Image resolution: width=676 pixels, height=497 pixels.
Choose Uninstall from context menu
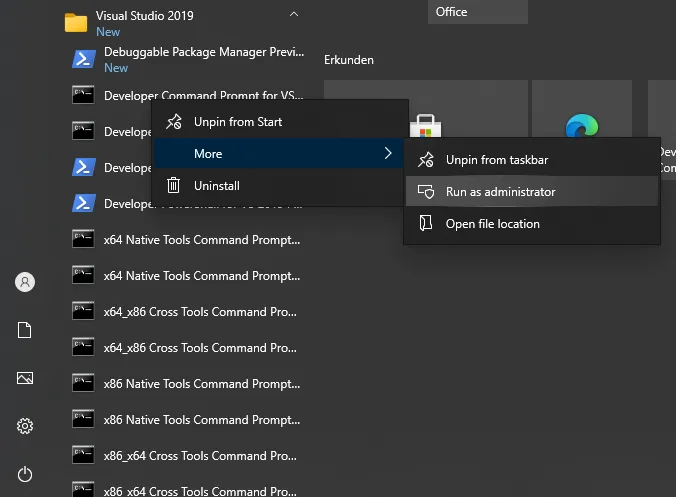(216, 186)
